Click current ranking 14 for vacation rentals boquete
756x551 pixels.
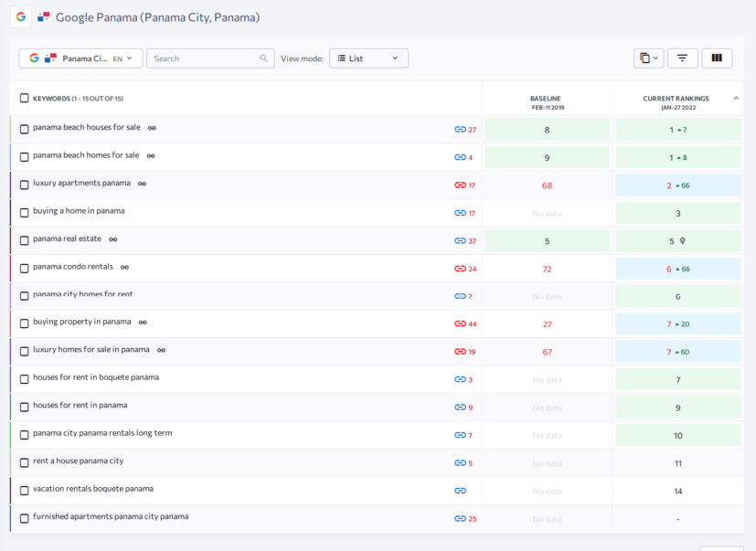[678, 492]
